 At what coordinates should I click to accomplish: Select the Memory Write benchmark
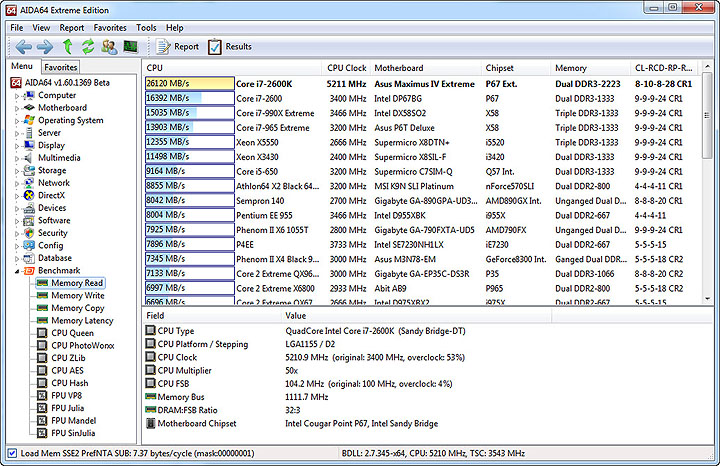pos(77,296)
